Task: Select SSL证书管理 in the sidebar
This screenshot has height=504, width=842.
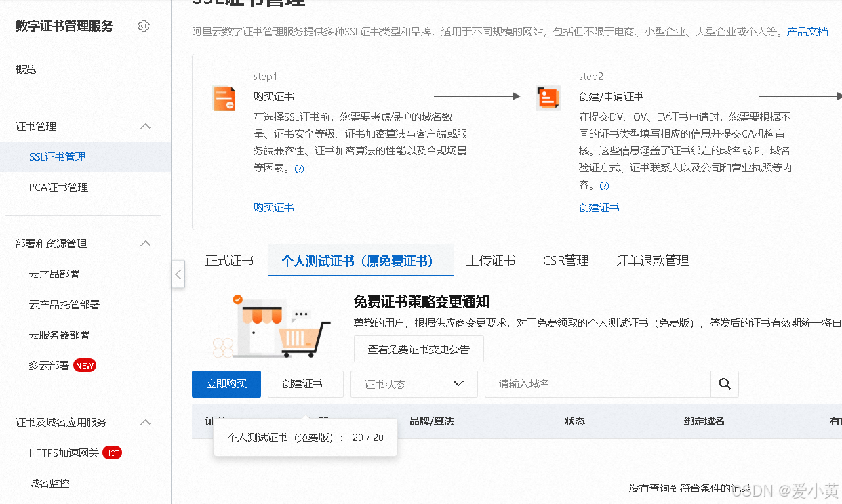Action: coord(85,157)
